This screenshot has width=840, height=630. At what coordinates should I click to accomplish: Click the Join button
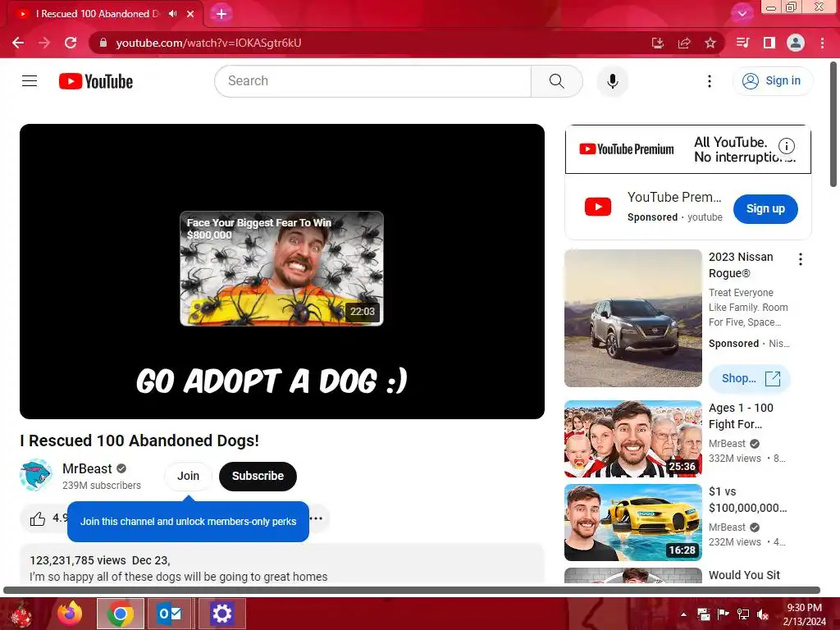188,476
